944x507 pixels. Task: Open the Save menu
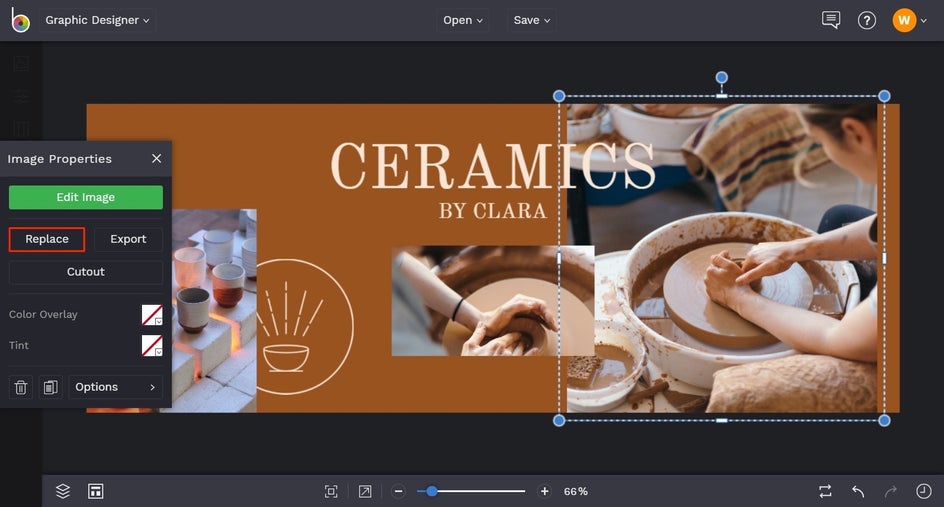coord(532,20)
